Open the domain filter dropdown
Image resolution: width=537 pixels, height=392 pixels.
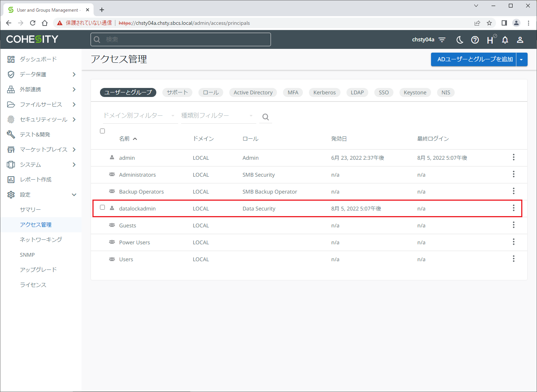139,116
